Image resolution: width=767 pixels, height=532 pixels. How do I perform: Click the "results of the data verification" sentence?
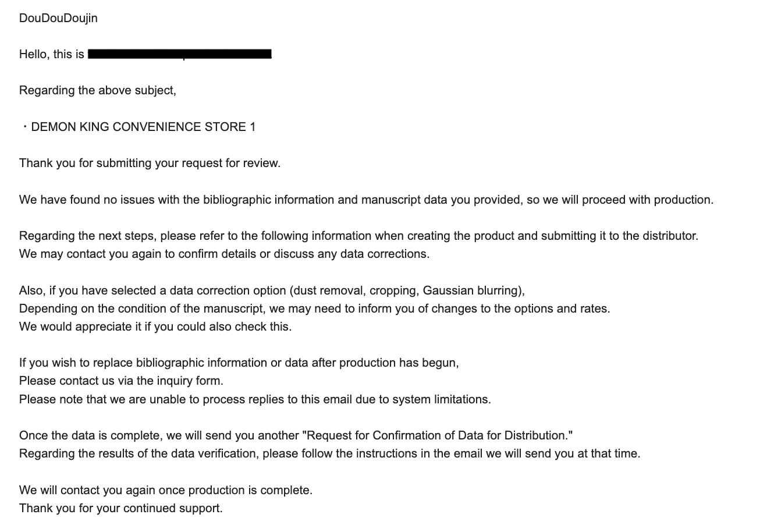(330, 453)
